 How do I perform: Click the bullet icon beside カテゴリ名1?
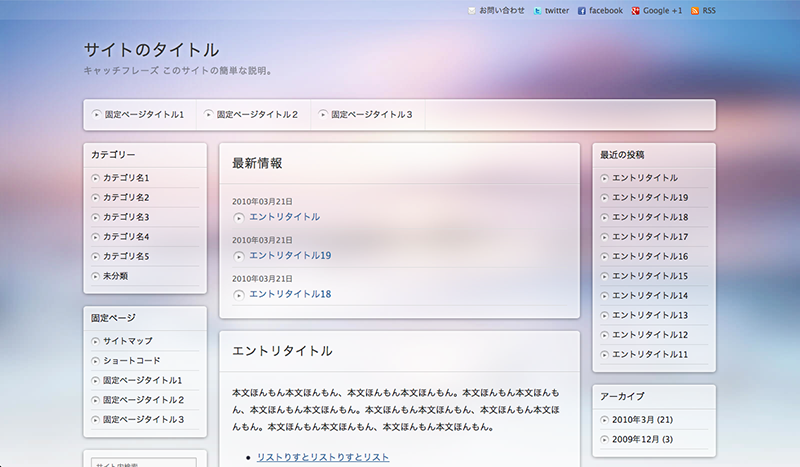95,178
